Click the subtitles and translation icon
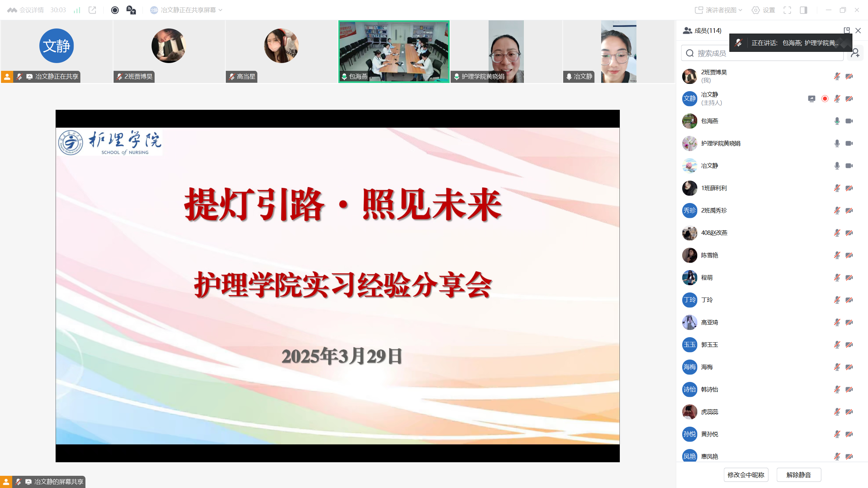868x488 pixels. [x=131, y=10]
